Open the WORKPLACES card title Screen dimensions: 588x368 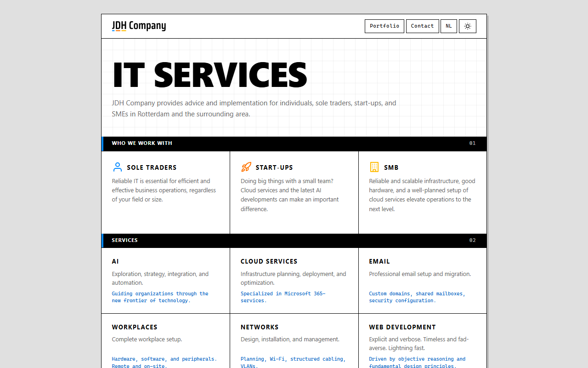pyautogui.click(x=135, y=327)
